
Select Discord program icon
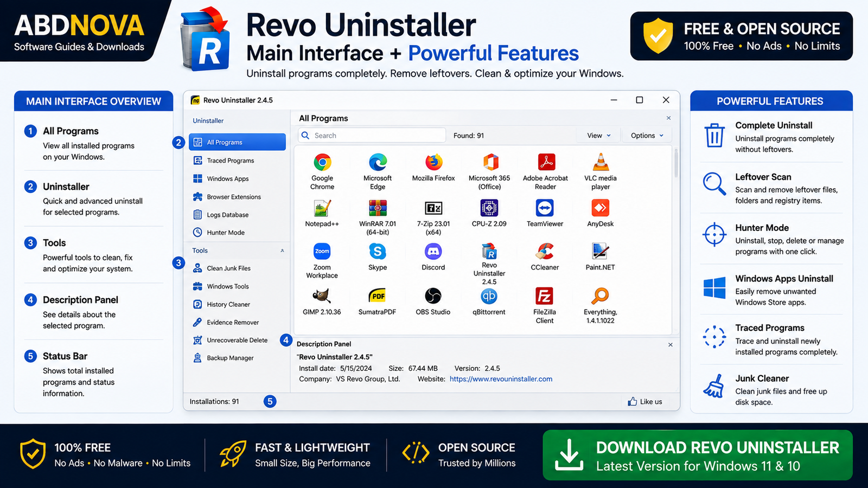(x=433, y=252)
